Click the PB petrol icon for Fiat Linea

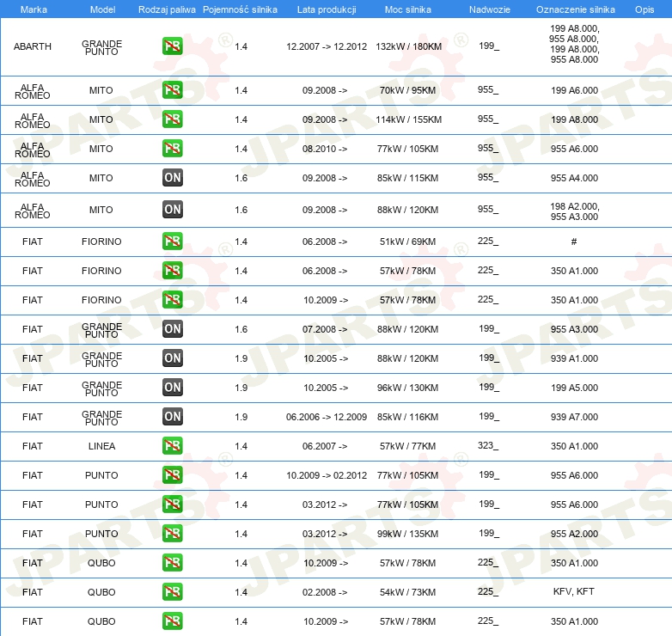coord(172,446)
